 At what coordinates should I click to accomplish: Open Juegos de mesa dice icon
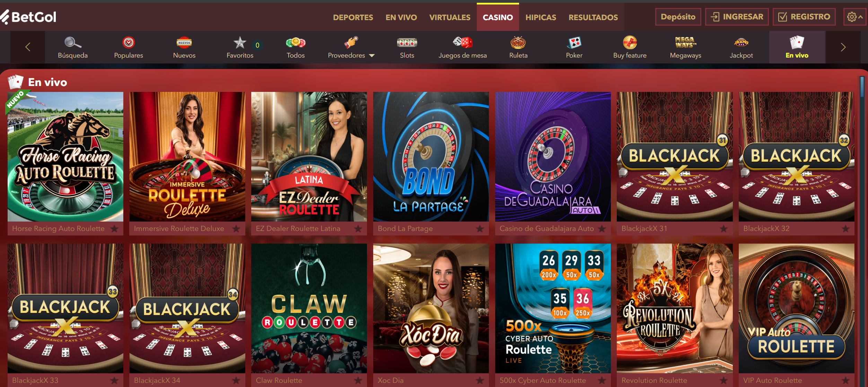pyautogui.click(x=463, y=42)
